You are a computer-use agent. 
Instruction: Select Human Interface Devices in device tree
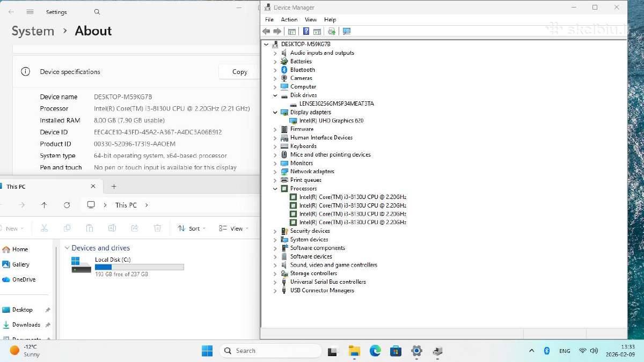321,138
